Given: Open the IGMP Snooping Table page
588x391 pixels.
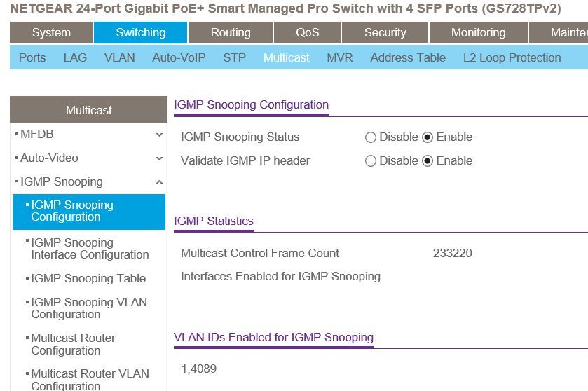Looking at the screenshot, I should coord(88,278).
